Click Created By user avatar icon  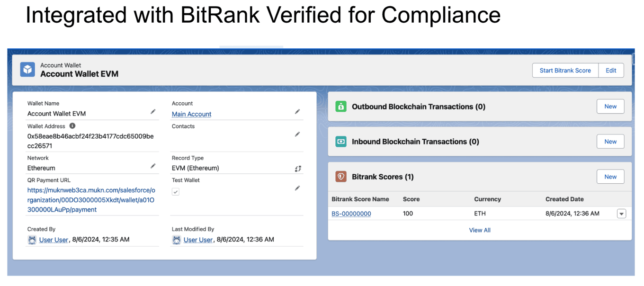pyautogui.click(x=32, y=240)
